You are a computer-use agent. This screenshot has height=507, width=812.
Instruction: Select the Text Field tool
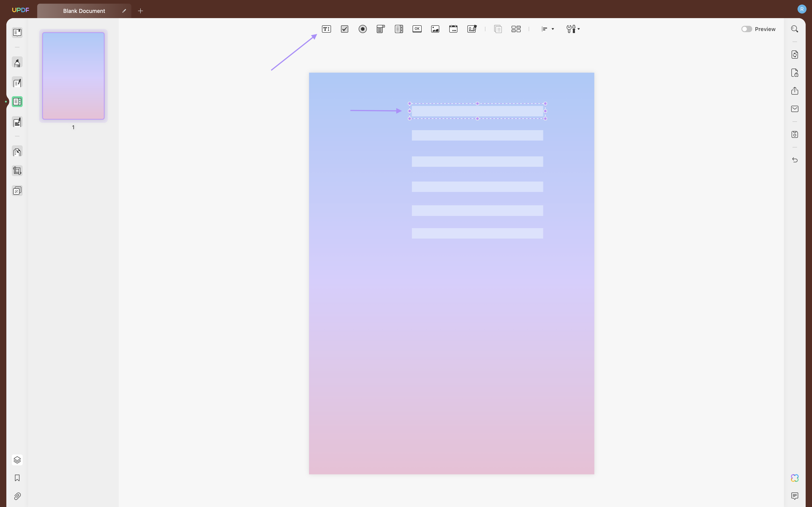[x=326, y=29]
